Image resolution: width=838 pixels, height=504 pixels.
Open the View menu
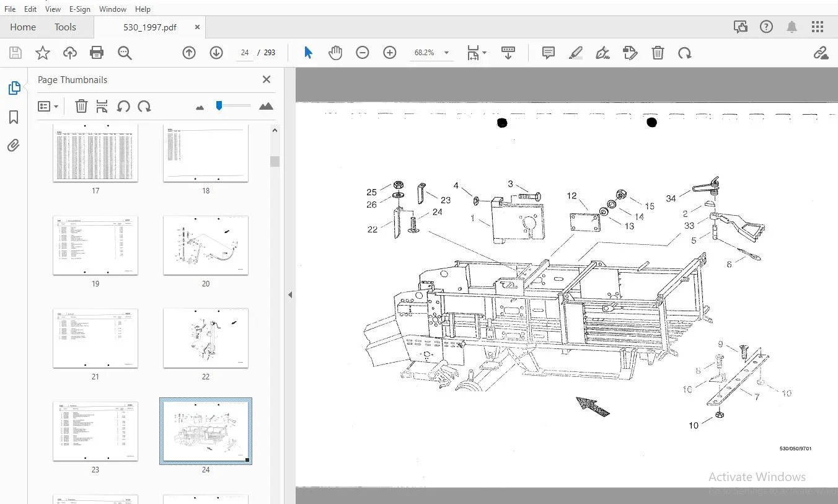coord(53,9)
